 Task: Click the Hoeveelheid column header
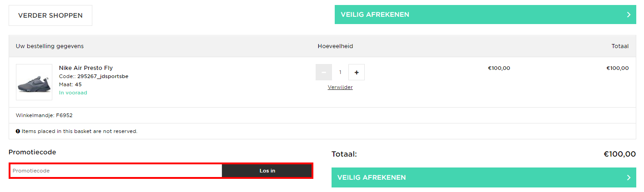pyautogui.click(x=335, y=46)
